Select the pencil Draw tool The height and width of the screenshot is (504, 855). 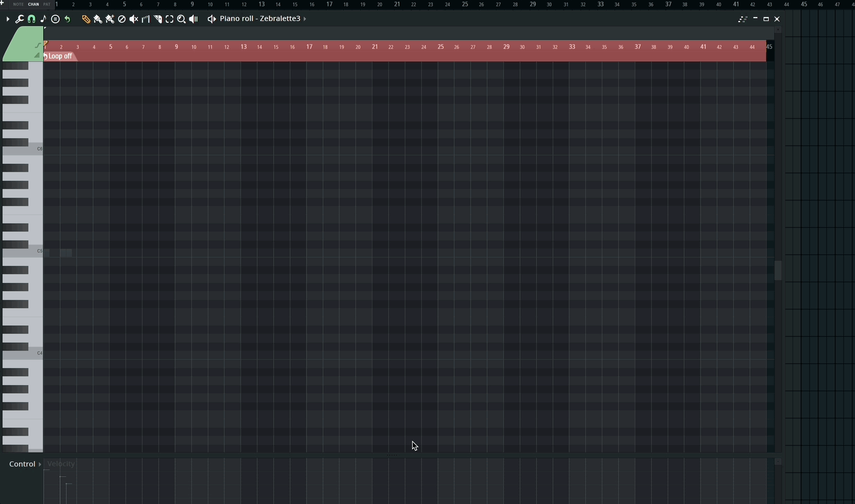click(86, 19)
